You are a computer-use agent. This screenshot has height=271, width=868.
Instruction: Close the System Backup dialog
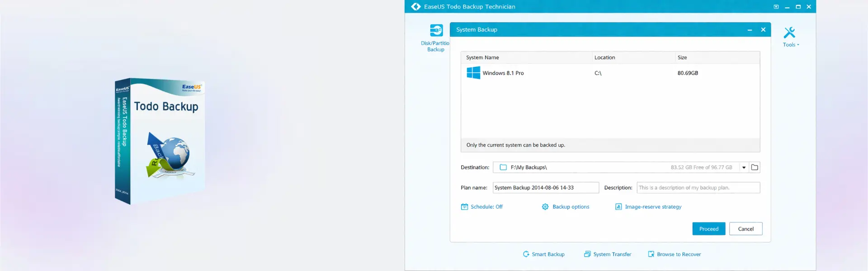763,30
